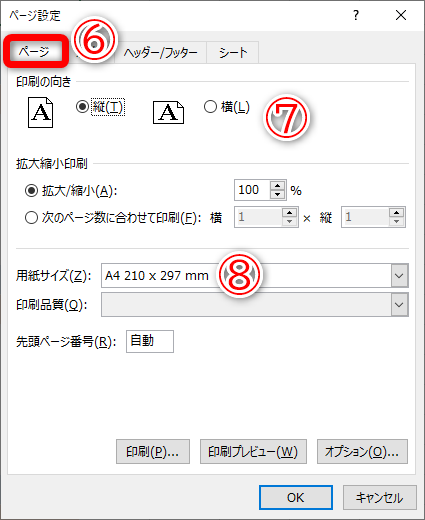Switch to the シート tab
425x520 pixels.
[x=233, y=53]
